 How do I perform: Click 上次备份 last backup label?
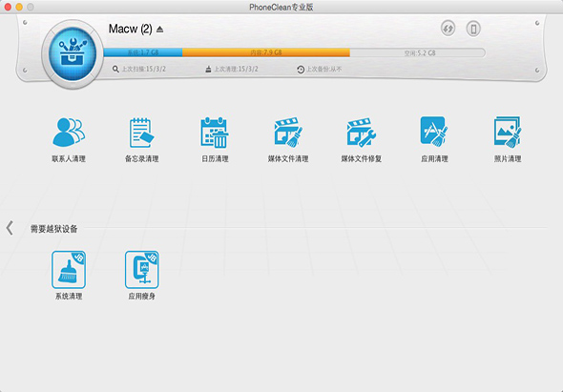[x=320, y=70]
